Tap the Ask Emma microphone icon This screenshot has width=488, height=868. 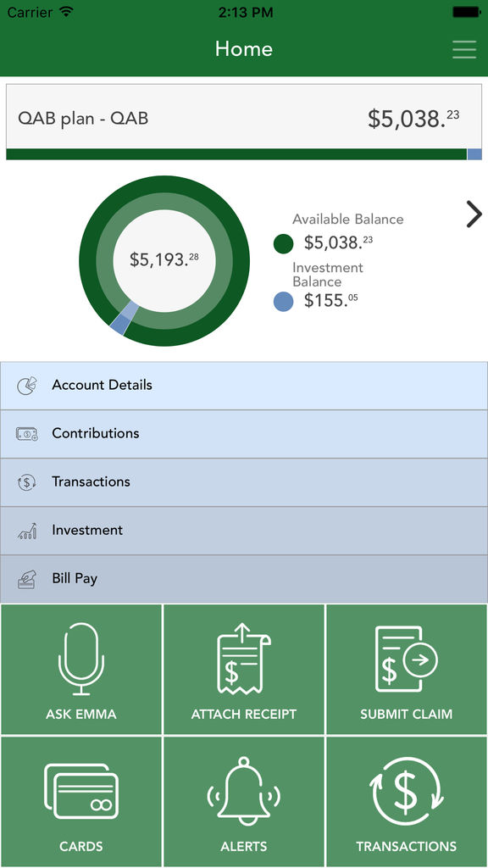pyautogui.click(x=81, y=659)
